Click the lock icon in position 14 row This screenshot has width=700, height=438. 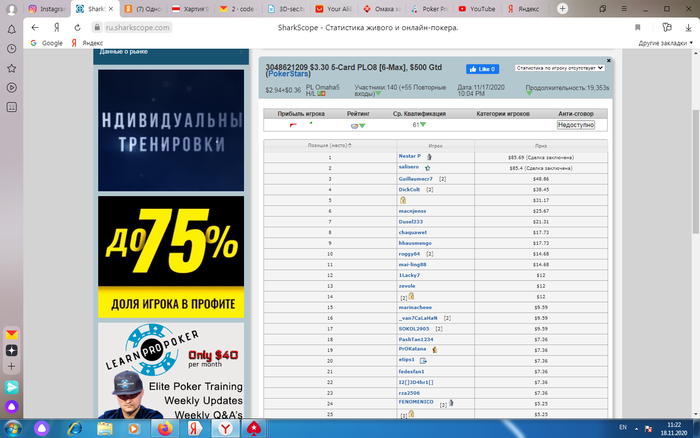tap(411, 296)
